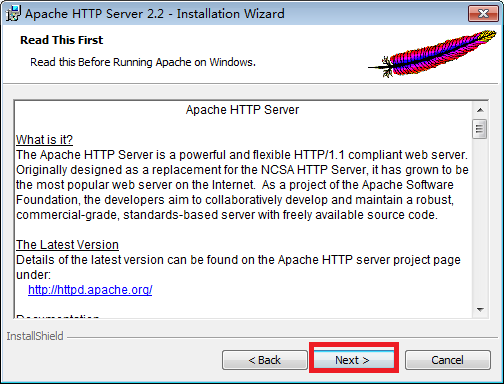Click the readme scrollbar thumb
Image resolution: width=504 pixels, height=384 pixels.
point(480,129)
